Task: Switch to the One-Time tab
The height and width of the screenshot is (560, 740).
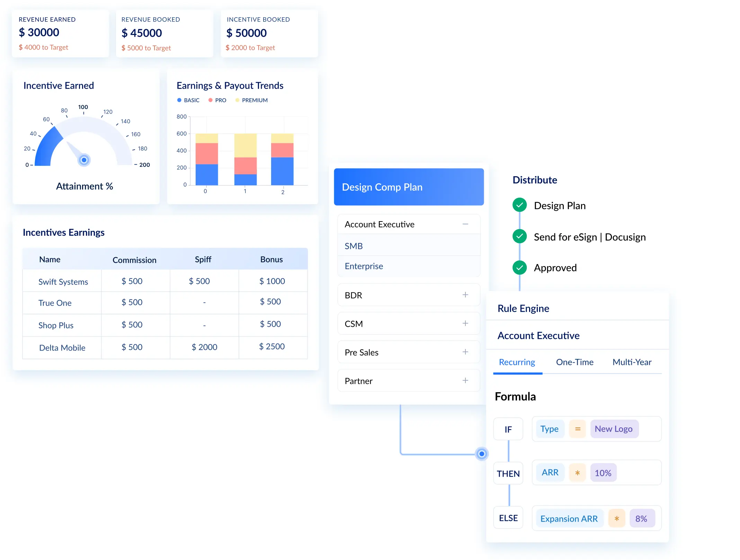Action: 574,362
